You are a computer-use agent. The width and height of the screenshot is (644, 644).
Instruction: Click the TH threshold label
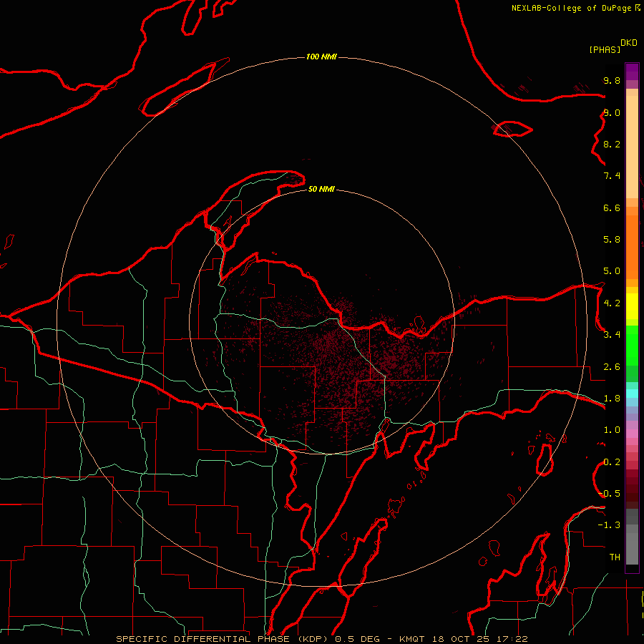[615, 557]
